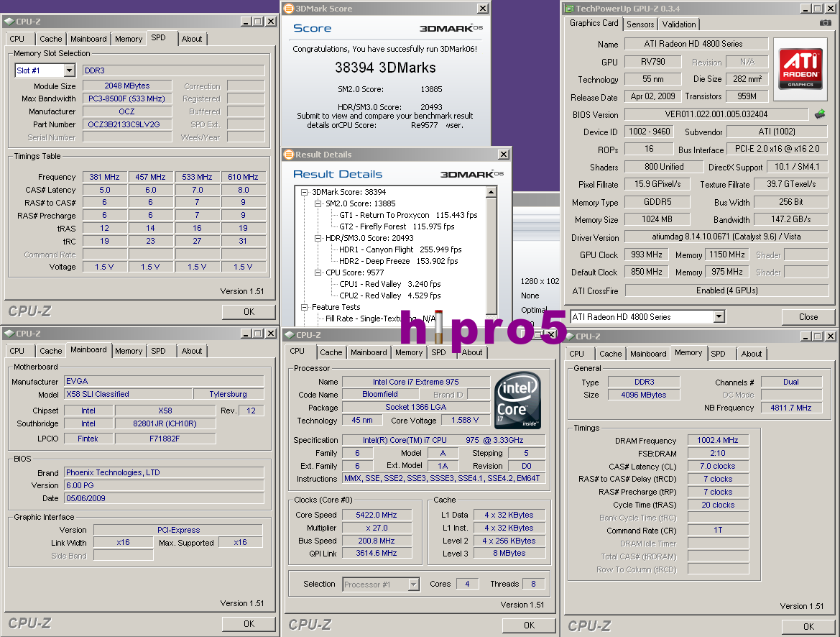Select HDR1 - Canyon Flight result row
The image size is (840, 637).
coord(400,249)
